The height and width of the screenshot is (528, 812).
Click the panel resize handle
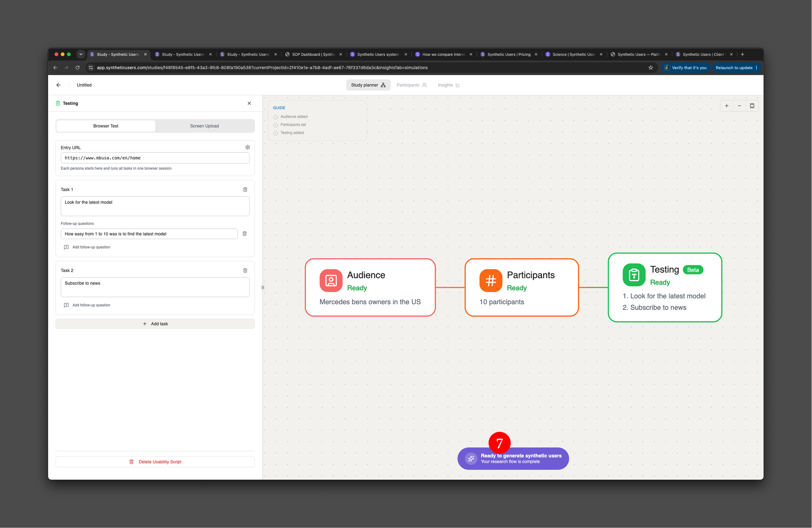pyautogui.click(x=263, y=287)
